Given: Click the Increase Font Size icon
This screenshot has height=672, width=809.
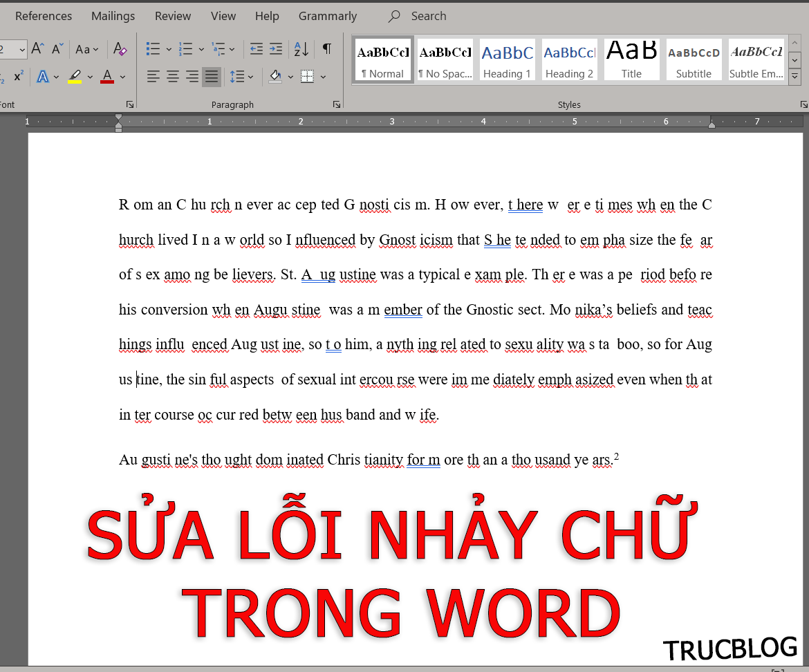Looking at the screenshot, I should point(37,49).
